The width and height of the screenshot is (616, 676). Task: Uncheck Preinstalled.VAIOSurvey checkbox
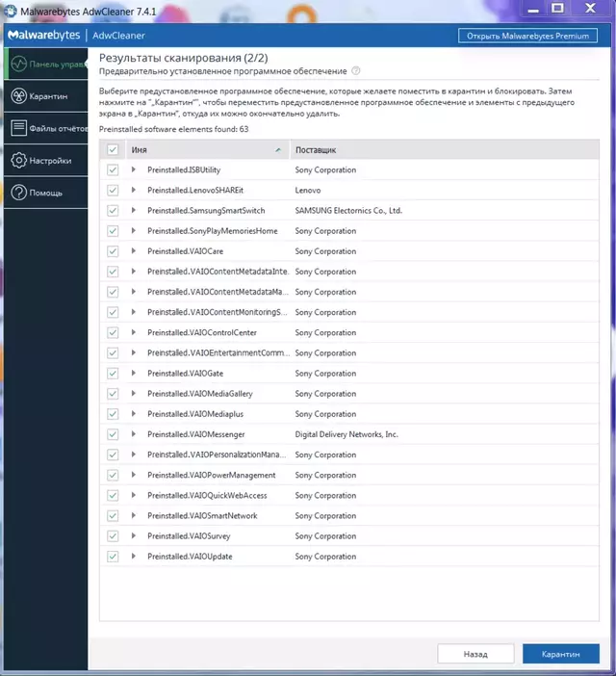[113, 535]
